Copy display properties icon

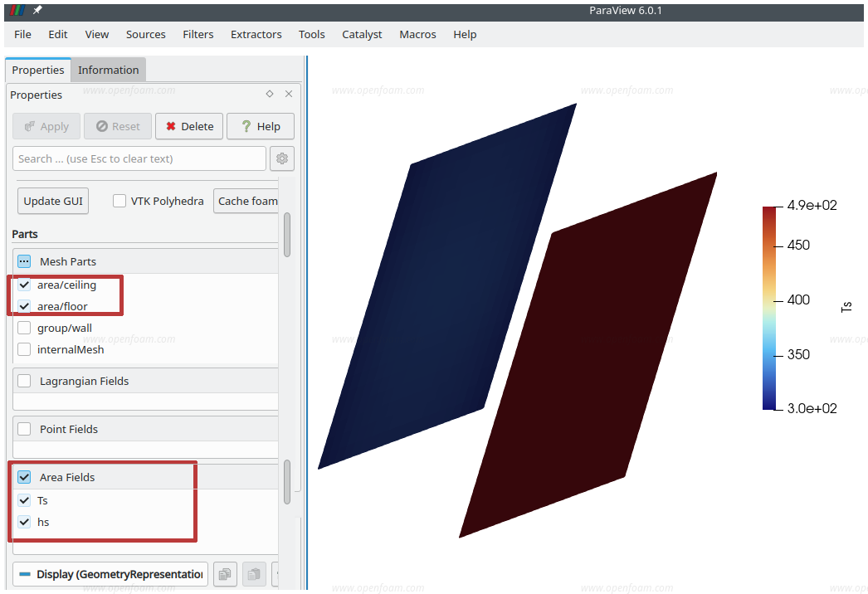click(226, 574)
